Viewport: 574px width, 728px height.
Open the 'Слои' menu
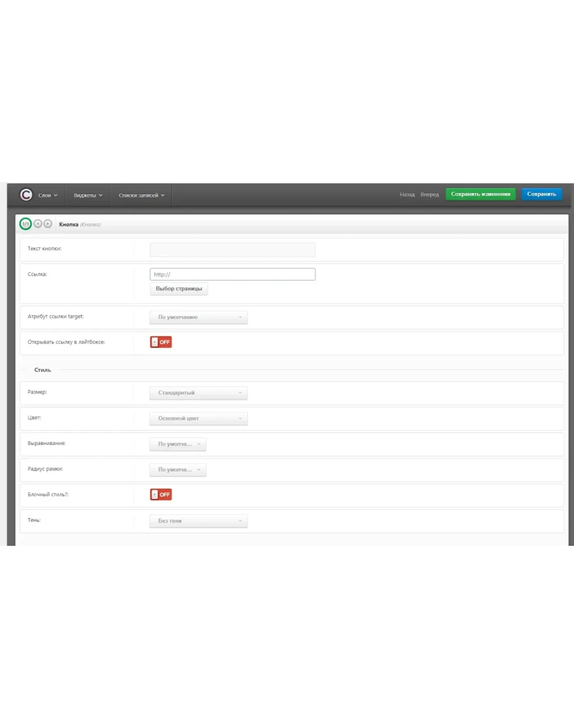click(48, 195)
